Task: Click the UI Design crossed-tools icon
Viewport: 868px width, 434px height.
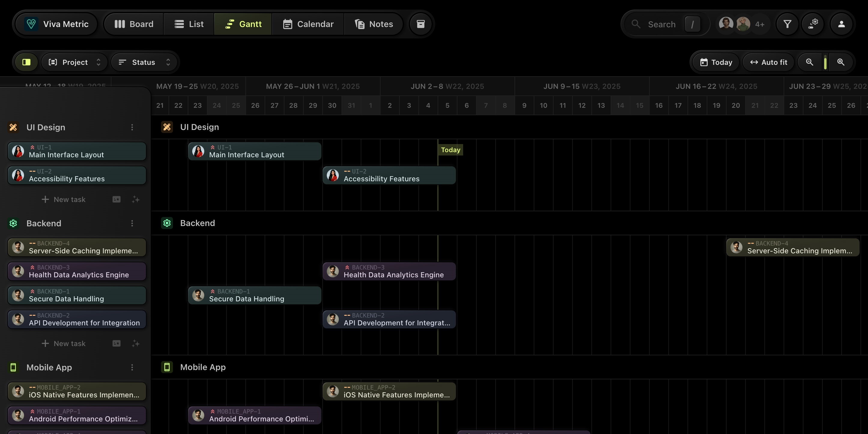Action: [x=14, y=127]
